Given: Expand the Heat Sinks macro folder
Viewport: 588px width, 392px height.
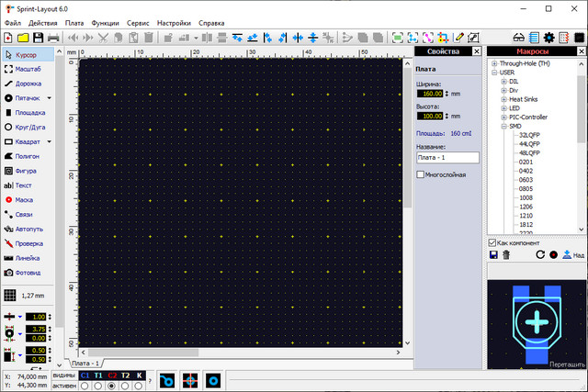Looking at the screenshot, I should click(x=503, y=99).
